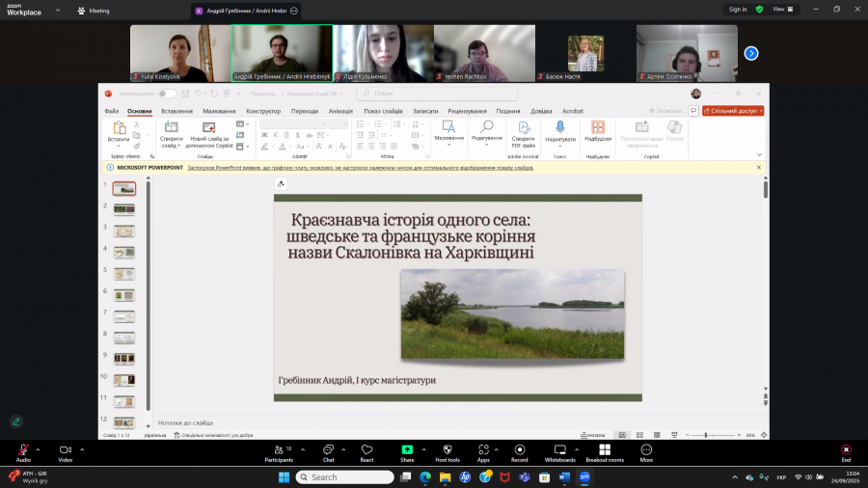
Task: Open the Zoom Participants panel
Action: pyautogui.click(x=279, y=450)
